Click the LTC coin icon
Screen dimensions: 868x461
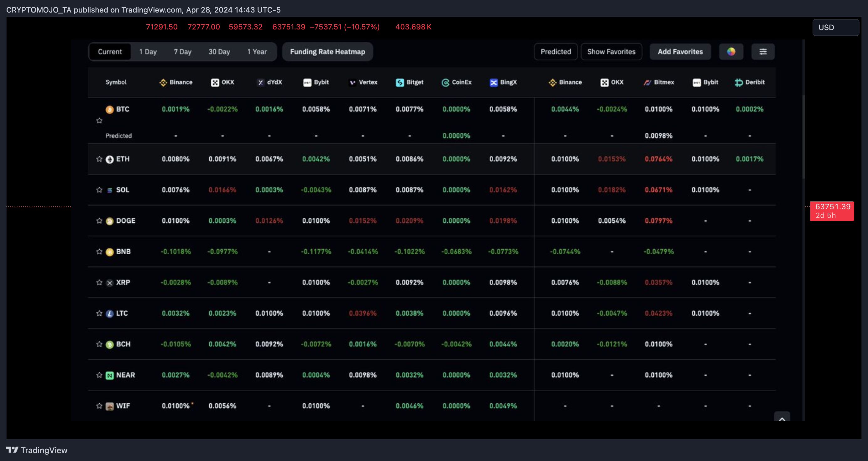click(109, 314)
